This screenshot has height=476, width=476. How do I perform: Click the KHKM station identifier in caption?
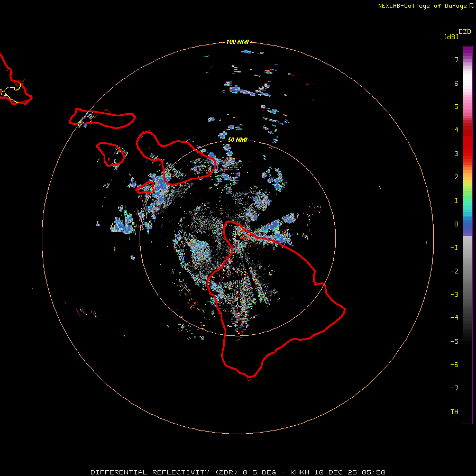(300, 472)
